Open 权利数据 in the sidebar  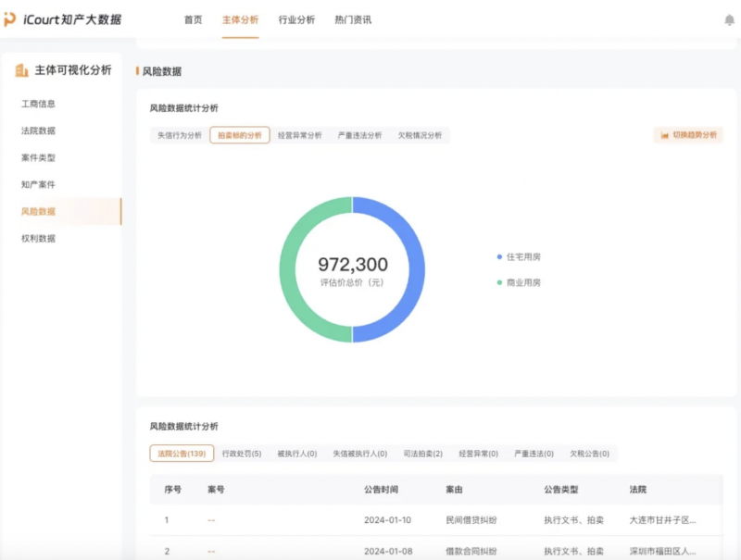pyautogui.click(x=38, y=239)
